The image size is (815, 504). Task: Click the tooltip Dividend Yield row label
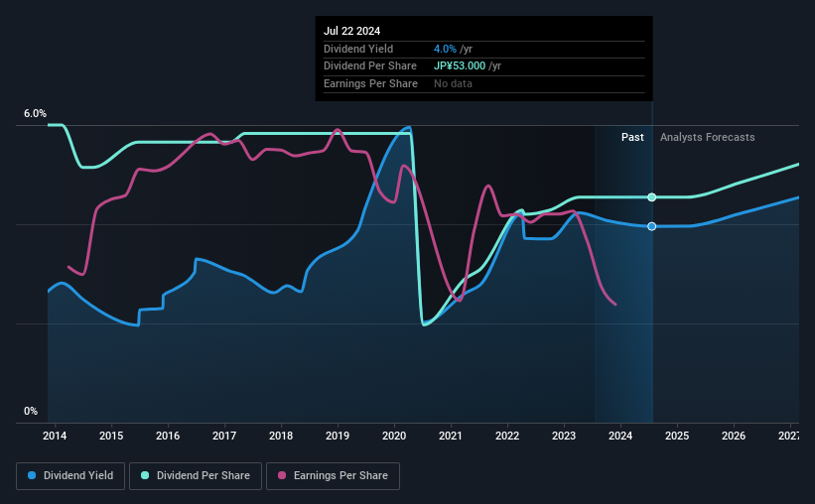[x=358, y=49]
